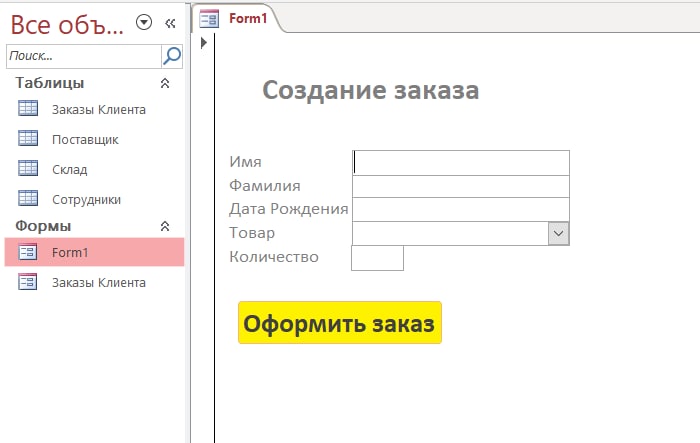Click the Поиск search field
This screenshot has width=700, height=443.
(x=84, y=56)
